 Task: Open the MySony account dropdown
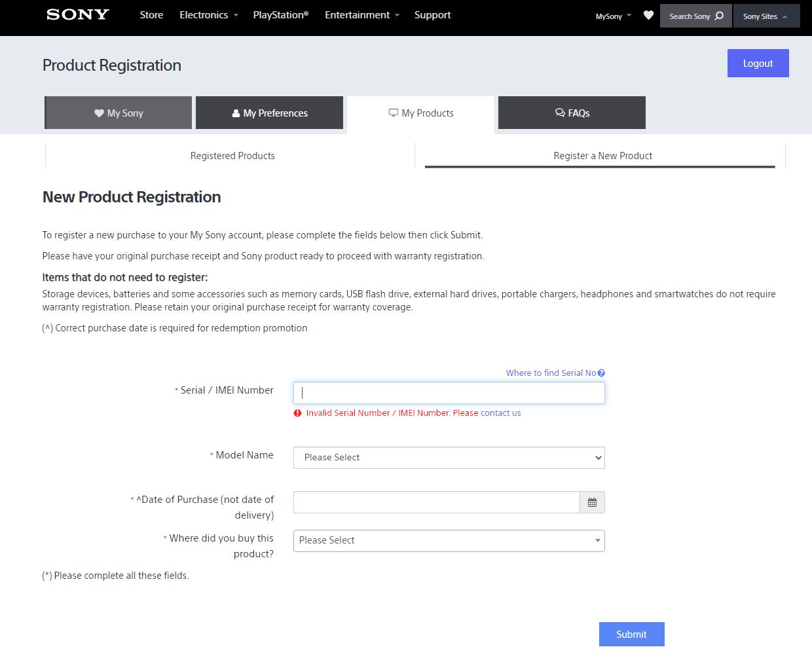click(614, 16)
